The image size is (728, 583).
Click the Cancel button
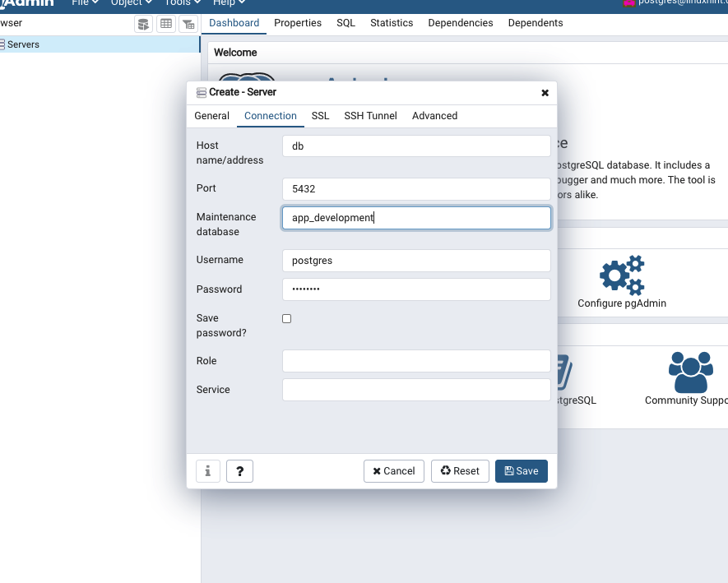click(394, 471)
